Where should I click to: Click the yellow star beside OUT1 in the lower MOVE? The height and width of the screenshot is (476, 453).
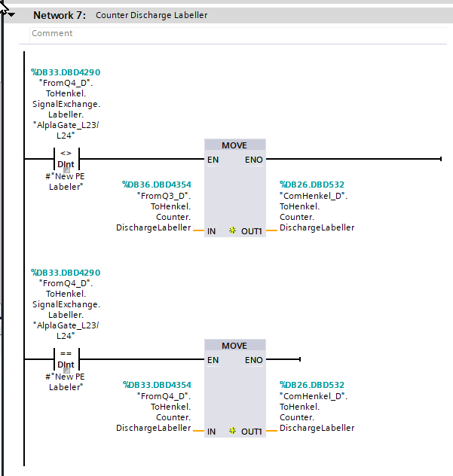[232, 431]
